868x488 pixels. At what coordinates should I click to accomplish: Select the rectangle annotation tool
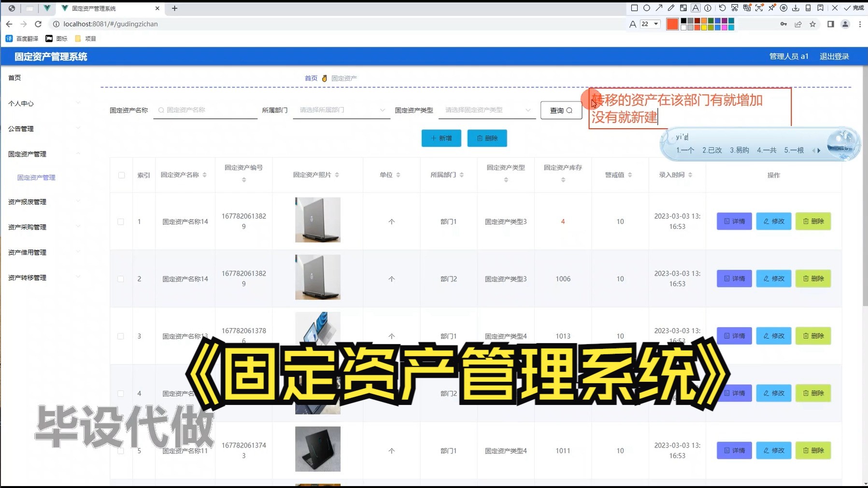coord(635,8)
